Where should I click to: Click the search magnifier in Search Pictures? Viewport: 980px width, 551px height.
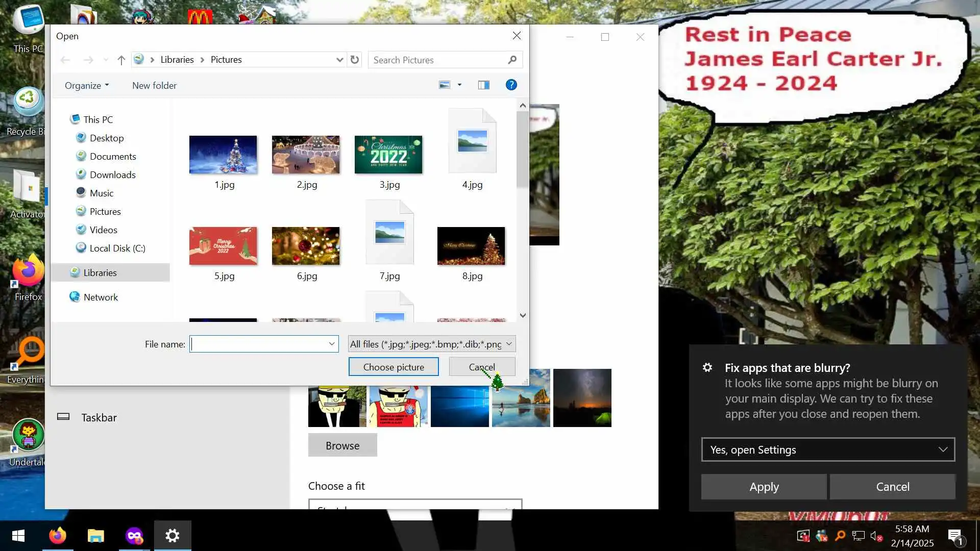tap(512, 60)
